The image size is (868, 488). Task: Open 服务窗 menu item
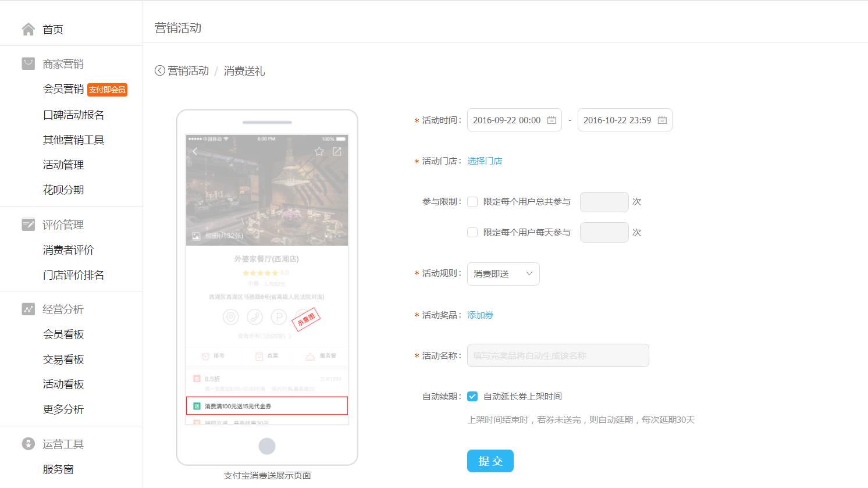(58, 469)
